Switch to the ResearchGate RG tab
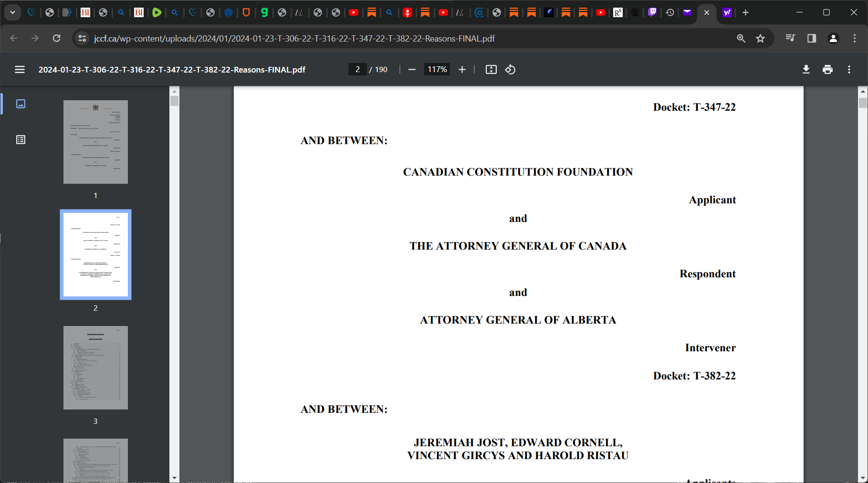 618,12
